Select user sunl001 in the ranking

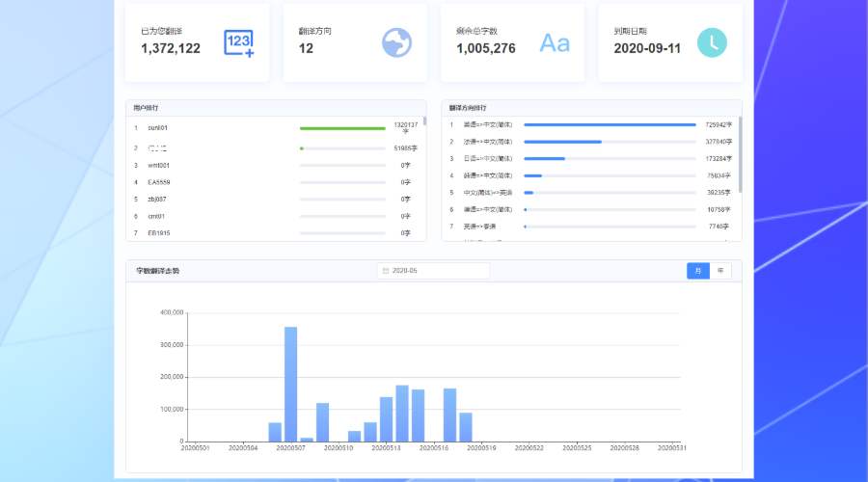coord(157,127)
